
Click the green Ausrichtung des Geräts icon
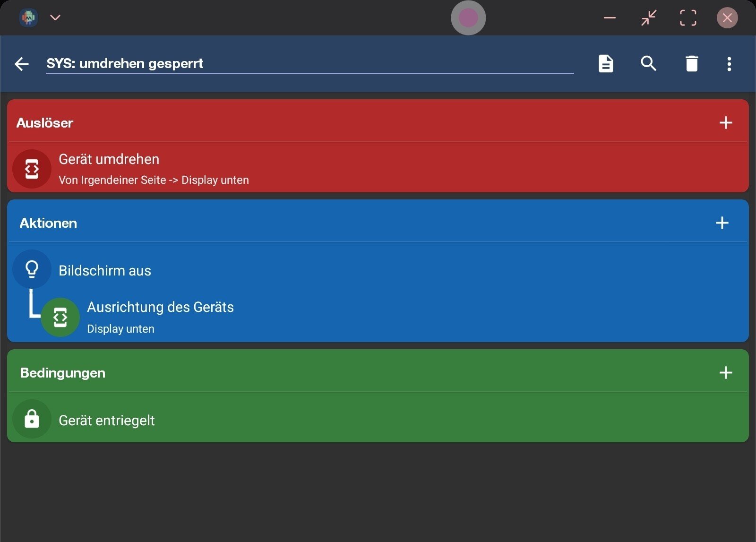click(x=60, y=318)
